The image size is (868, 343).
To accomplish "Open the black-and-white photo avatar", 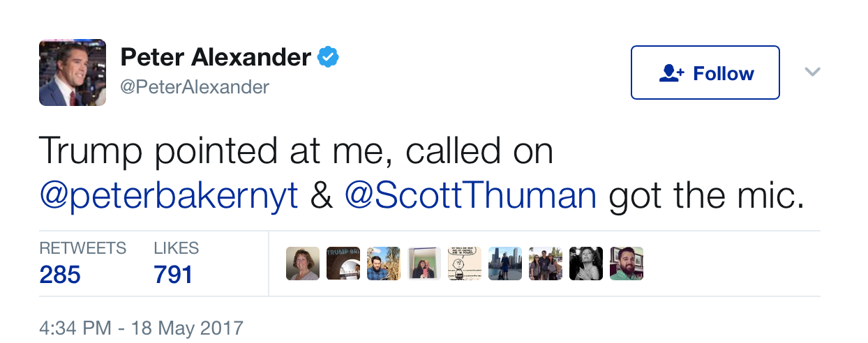I will click(586, 264).
